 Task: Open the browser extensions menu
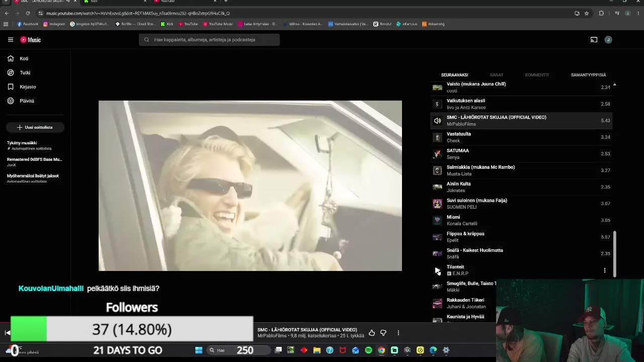coord(601,13)
